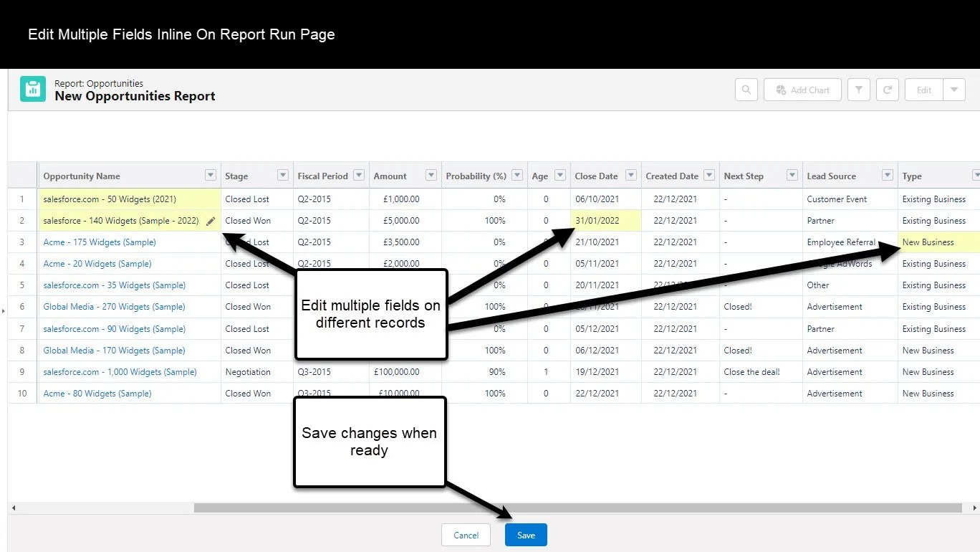Click the search magnifier icon in report header

pyautogui.click(x=746, y=90)
